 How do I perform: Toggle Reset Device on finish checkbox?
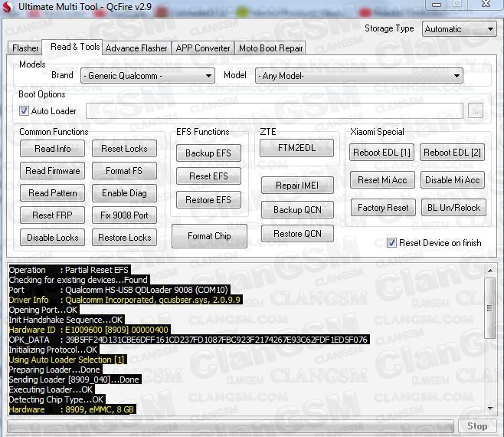tap(391, 242)
